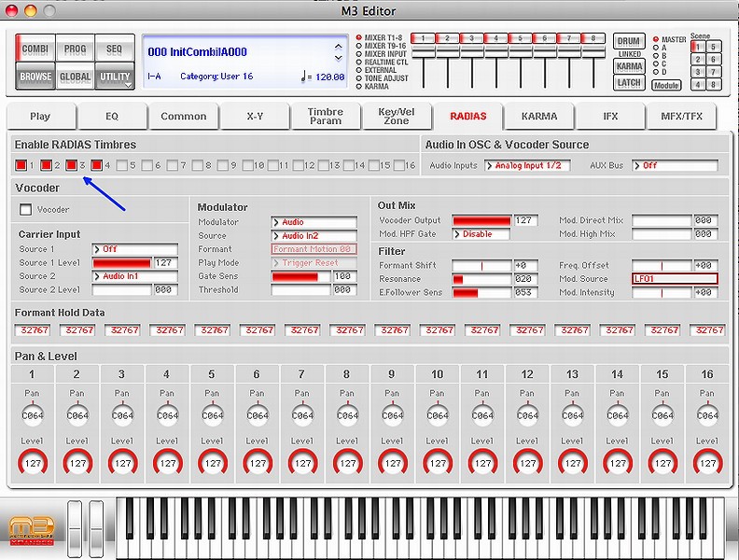739x560 pixels.
Task: Click first Formant Hold Data field
Action: tap(34, 330)
